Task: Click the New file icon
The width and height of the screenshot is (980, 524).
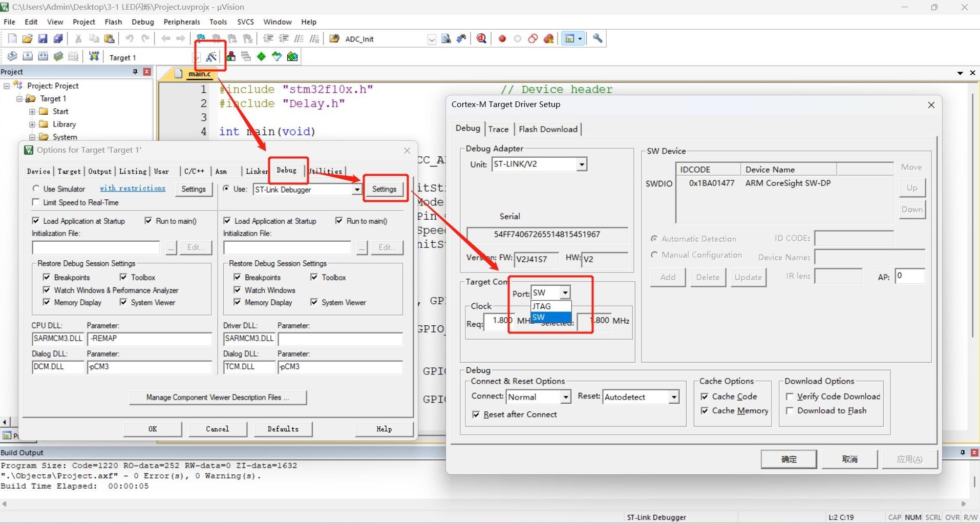Action: [x=12, y=39]
